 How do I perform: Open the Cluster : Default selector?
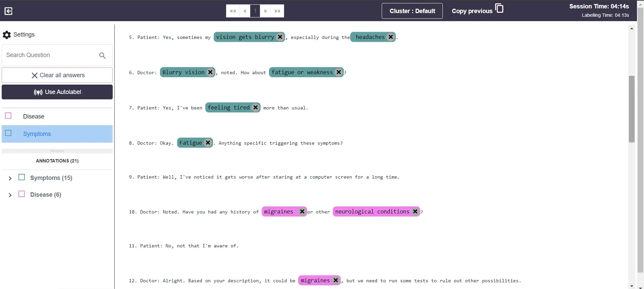pos(412,11)
